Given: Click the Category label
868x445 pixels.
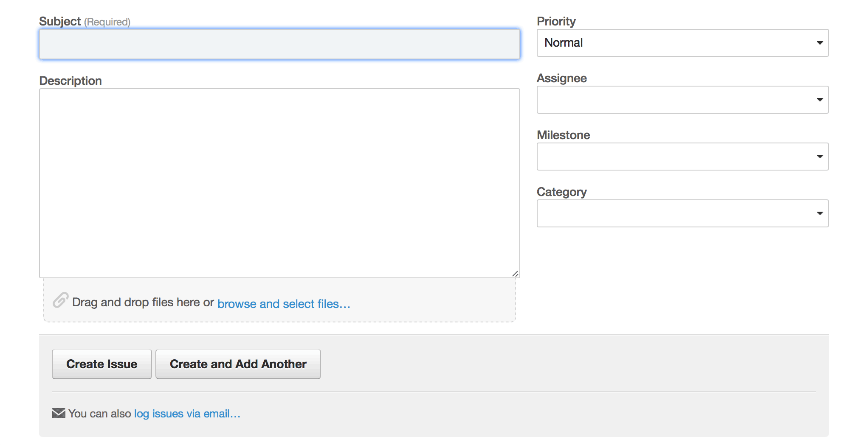Looking at the screenshot, I should [x=562, y=192].
